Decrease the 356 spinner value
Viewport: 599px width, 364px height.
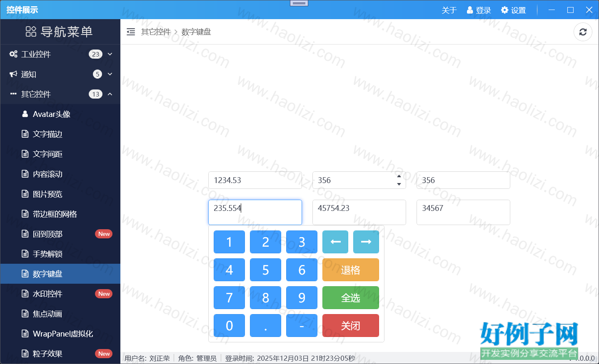coord(399,184)
